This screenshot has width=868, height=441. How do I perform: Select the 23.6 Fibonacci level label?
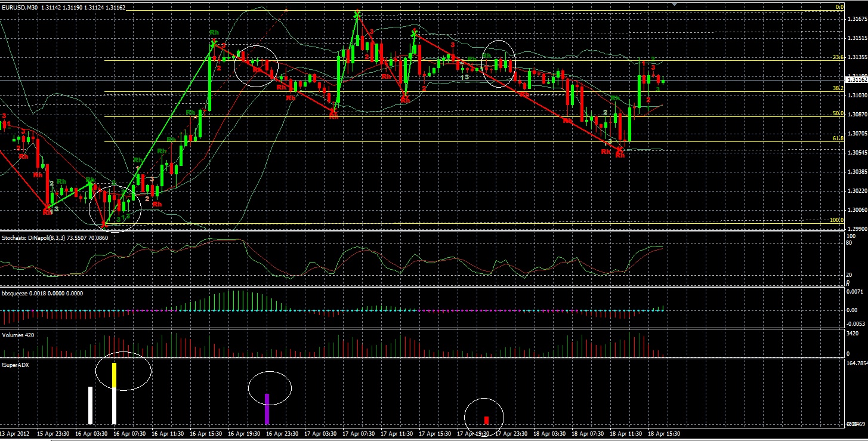point(838,57)
